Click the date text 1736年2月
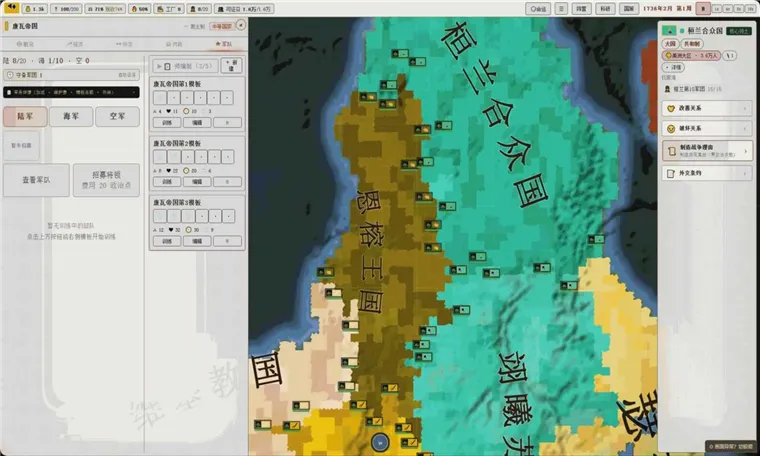 (658, 9)
